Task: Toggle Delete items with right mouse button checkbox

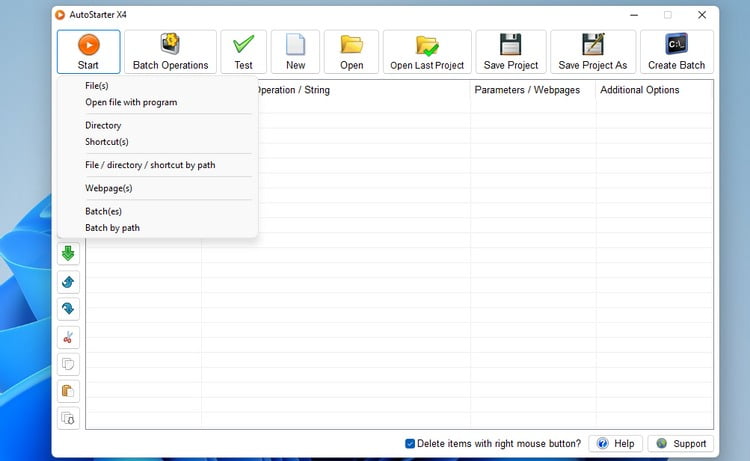Action: tap(410, 444)
